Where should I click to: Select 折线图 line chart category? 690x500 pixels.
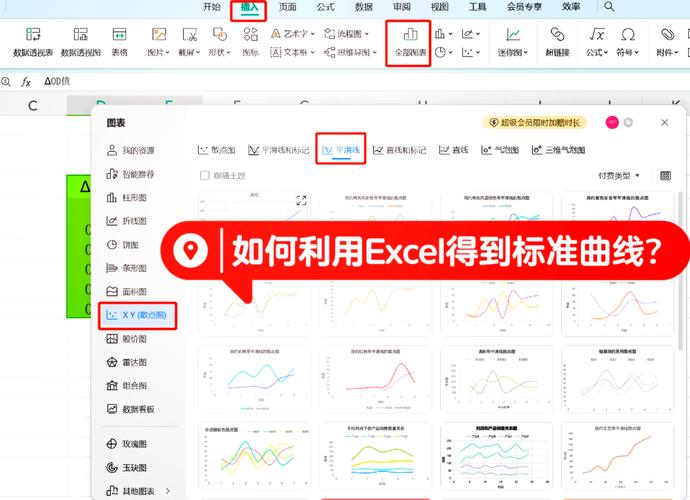tap(127, 221)
